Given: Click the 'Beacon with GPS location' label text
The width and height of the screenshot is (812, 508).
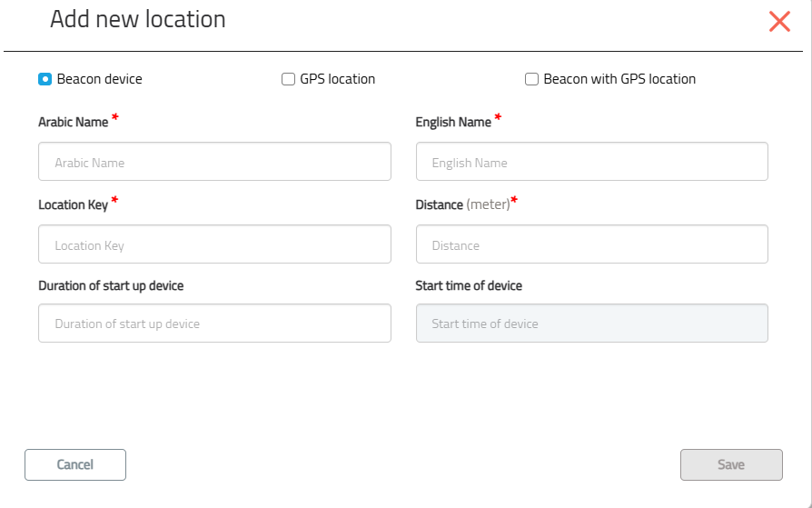Looking at the screenshot, I should (619, 79).
